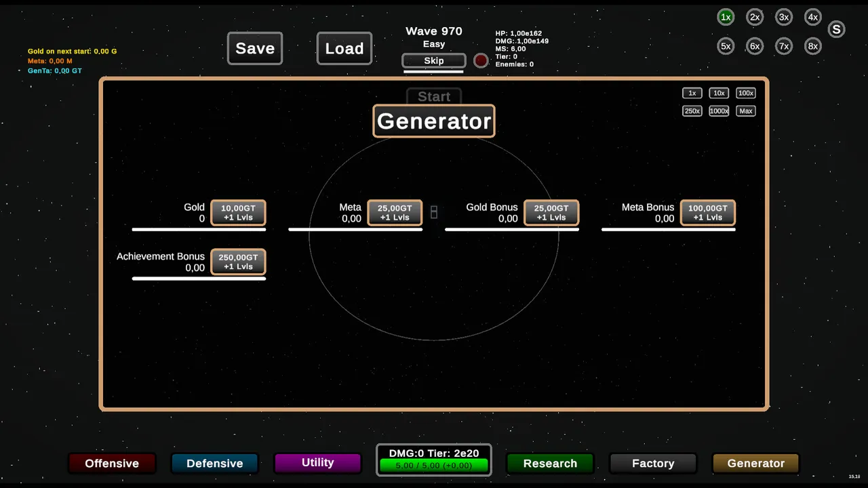Click the orange 'Meta: 0,00 M' text
The width and height of the screenshot is (868, 488).
pyautogui.click(x=50, y=61)
